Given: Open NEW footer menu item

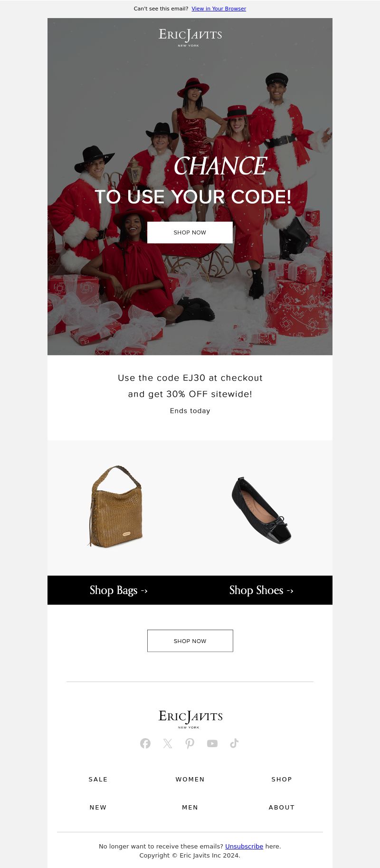Looking at the screenshot, I should tap(98, 807).
